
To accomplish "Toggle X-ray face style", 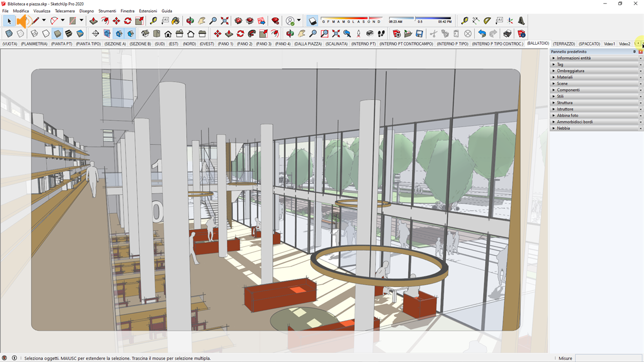I will point(9,34).
